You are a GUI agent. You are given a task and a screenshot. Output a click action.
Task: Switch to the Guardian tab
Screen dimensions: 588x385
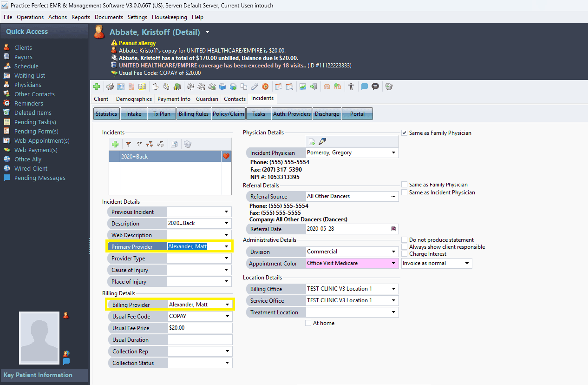click(x=207, y=99)
